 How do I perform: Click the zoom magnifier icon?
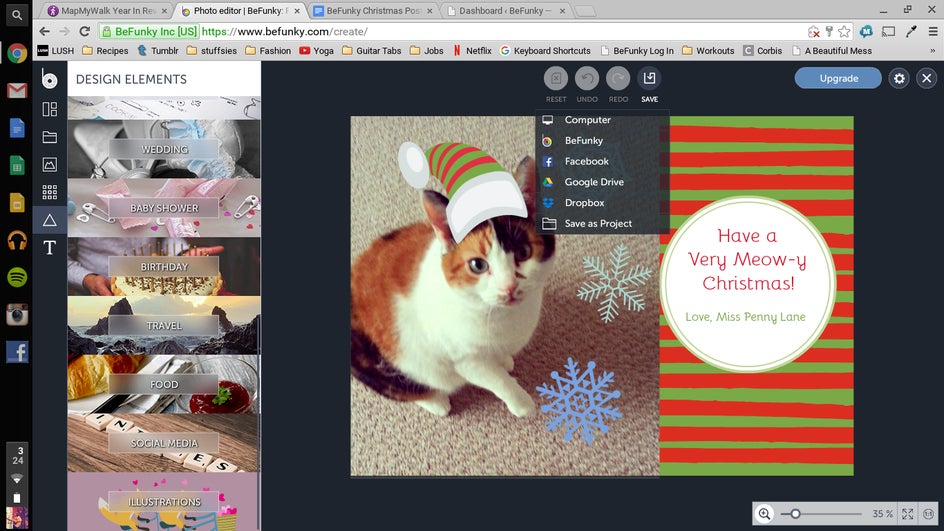click(764, 514)
